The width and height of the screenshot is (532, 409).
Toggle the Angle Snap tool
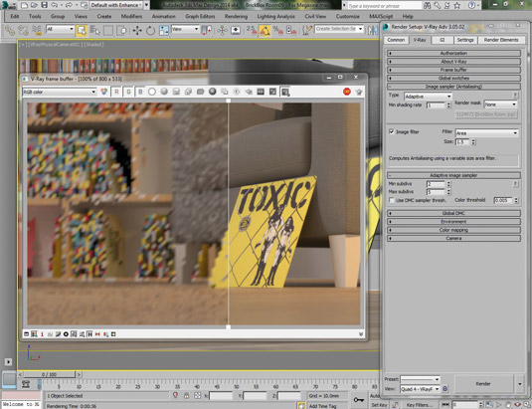[265, 30]
